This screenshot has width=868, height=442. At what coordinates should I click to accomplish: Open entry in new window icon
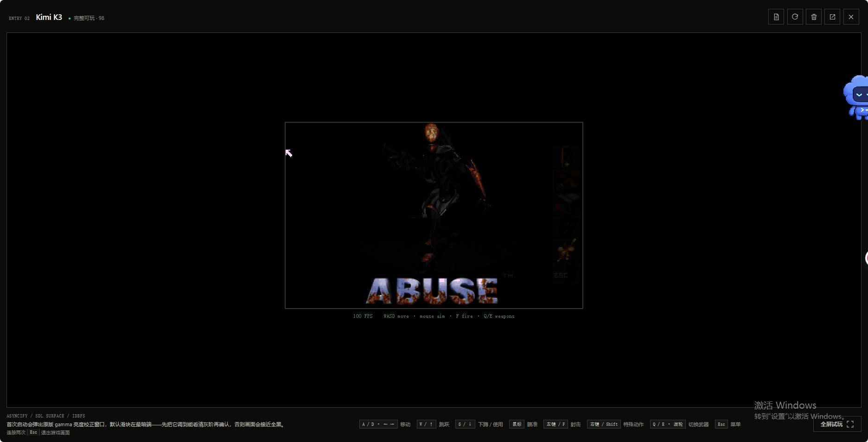pos(832,17)
